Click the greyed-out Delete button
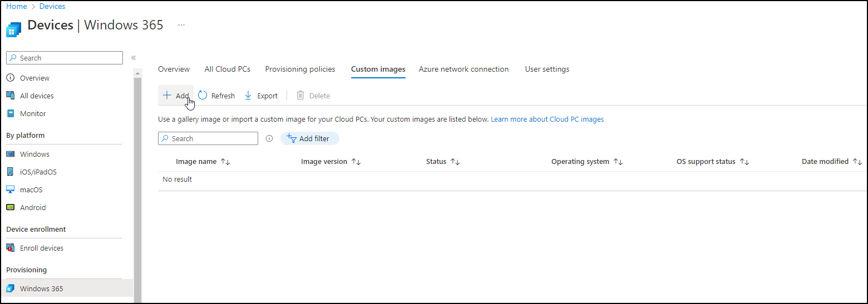This screenshot has width=868, height=304. (313, 96)
